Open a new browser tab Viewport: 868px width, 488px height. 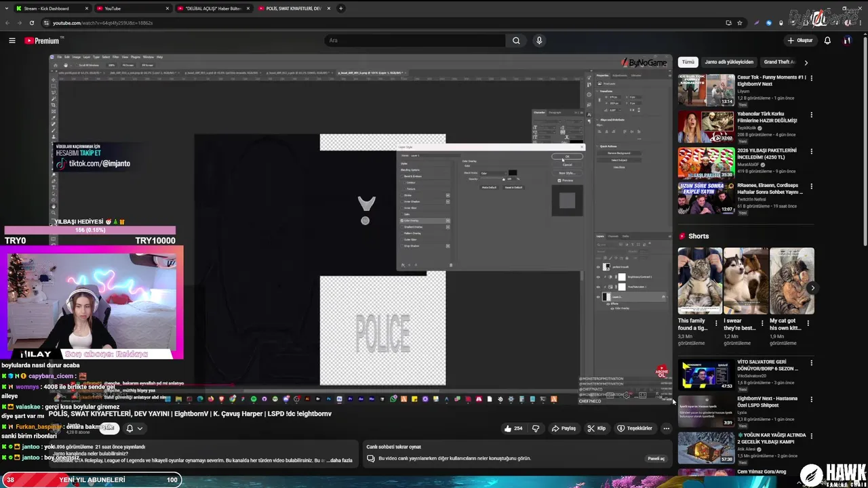pyautogui.click(x=340, y=8)
